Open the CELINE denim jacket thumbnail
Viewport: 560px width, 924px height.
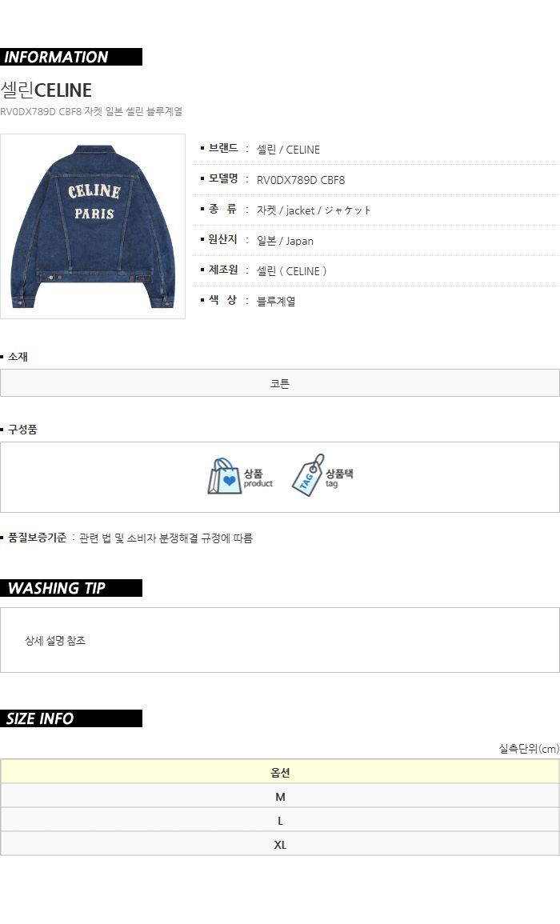pos(93,226)
